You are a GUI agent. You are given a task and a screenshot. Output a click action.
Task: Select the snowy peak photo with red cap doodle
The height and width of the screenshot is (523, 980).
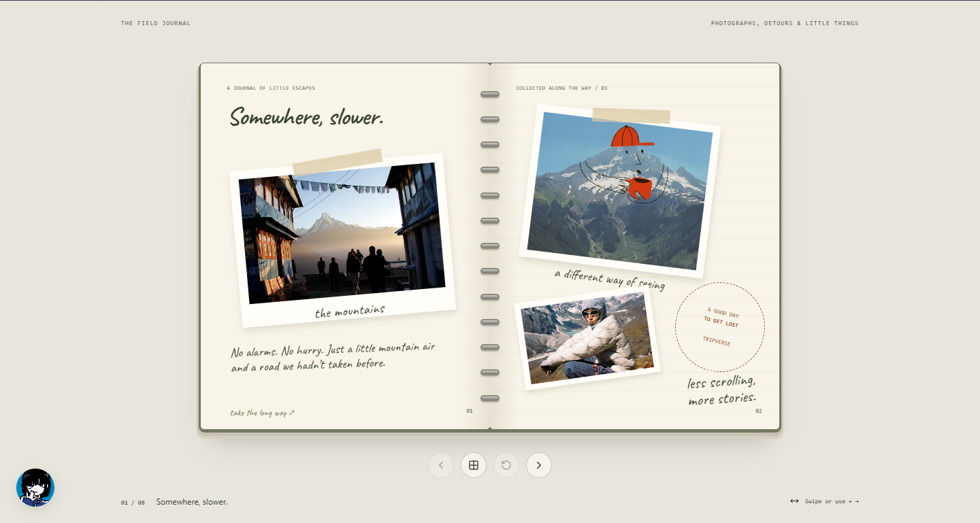point(620,191)
